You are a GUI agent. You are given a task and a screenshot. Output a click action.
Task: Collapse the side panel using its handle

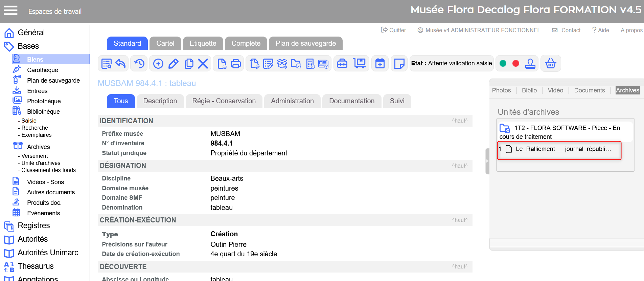[x=487, y=161]
